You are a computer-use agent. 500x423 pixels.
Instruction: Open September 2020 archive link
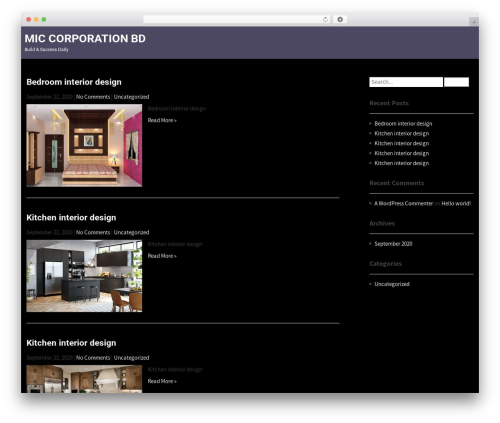(x=393, y=244)
